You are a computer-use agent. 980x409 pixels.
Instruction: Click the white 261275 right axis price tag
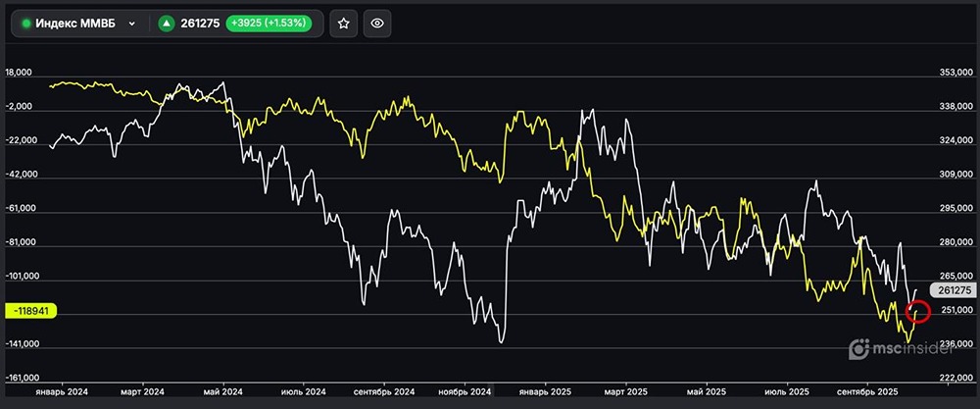954,290
